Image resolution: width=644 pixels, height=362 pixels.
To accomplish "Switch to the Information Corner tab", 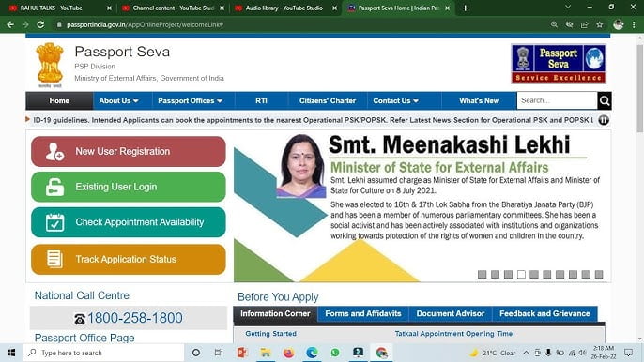I will click(275, 313).
